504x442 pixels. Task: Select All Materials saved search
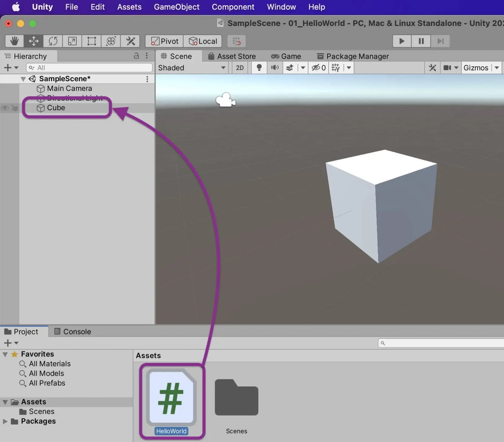point(45,364)
